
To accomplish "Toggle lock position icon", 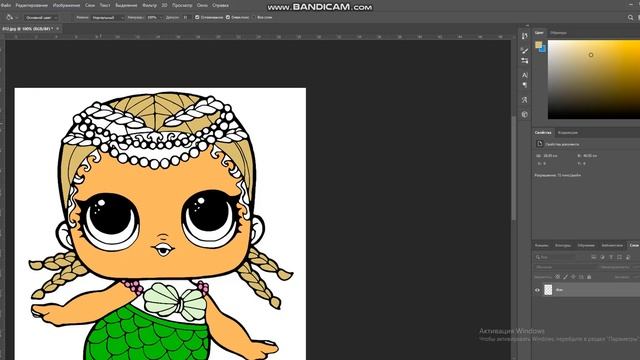I will coord(573,277).
